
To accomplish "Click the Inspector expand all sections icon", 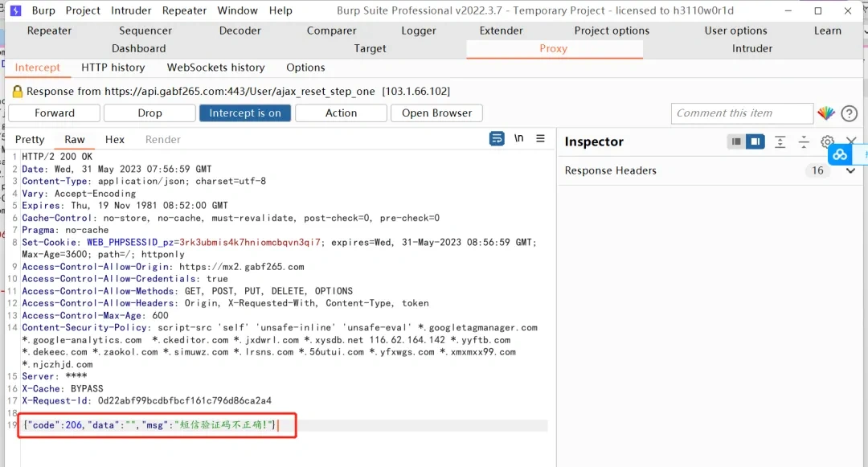I will pos(780,141).
